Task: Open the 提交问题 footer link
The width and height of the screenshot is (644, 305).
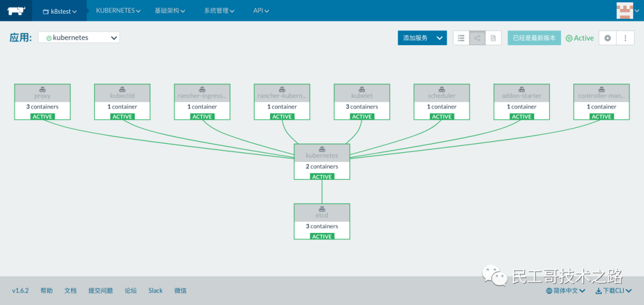Action: (x=101, y=291)
